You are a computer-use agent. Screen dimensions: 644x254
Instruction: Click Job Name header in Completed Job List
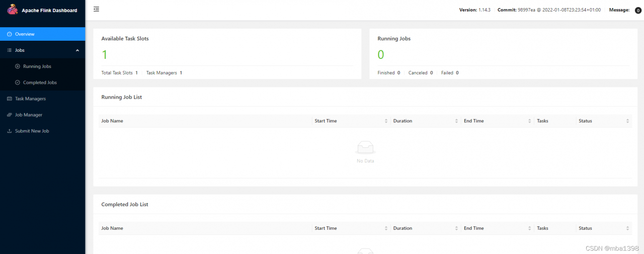(x=112, y=228)
